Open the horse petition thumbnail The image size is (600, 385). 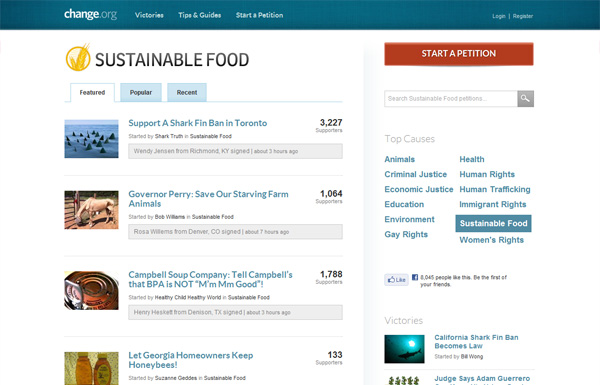(x=91, y=210)
